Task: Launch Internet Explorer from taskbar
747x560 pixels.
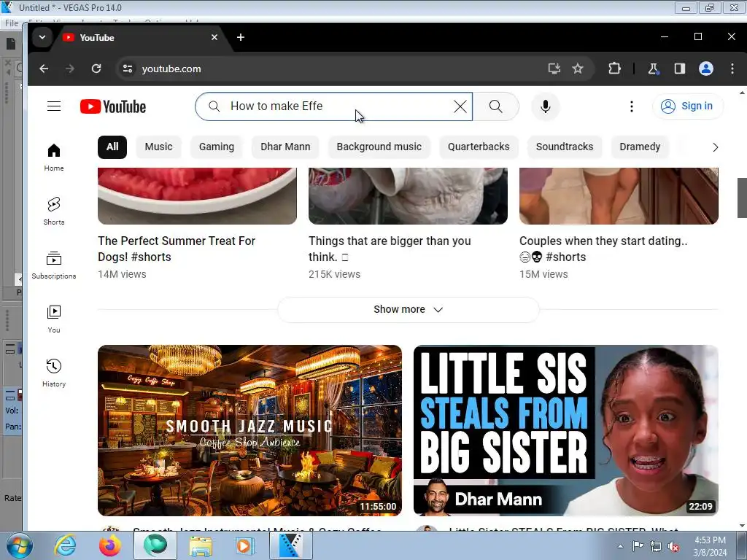Action: 65,545
